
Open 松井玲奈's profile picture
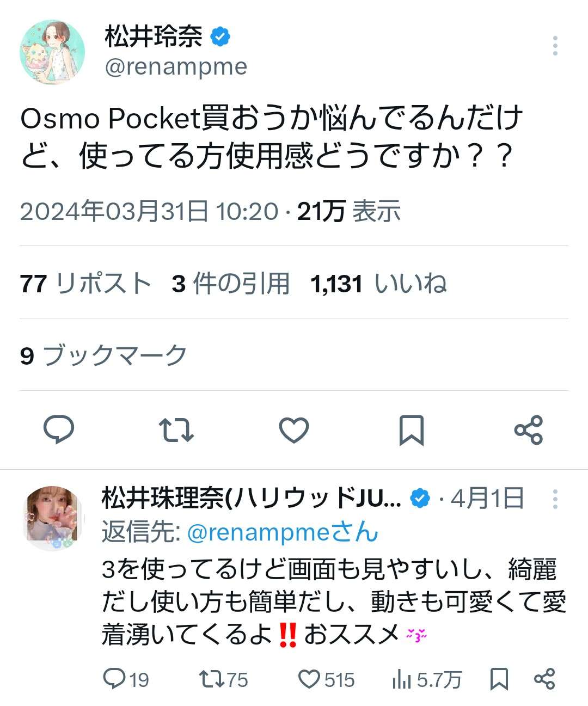coord(52,52)
